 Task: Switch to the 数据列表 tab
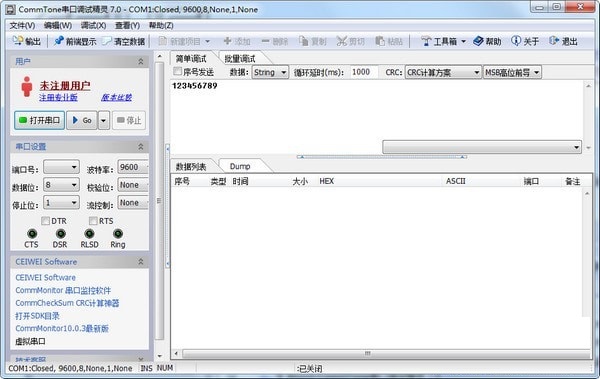coord(191,167)
